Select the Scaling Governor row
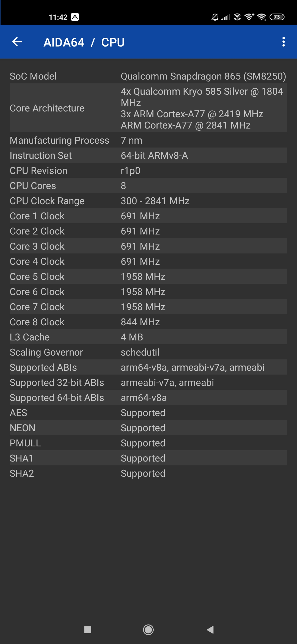297x644 pixels. point(148,352)
